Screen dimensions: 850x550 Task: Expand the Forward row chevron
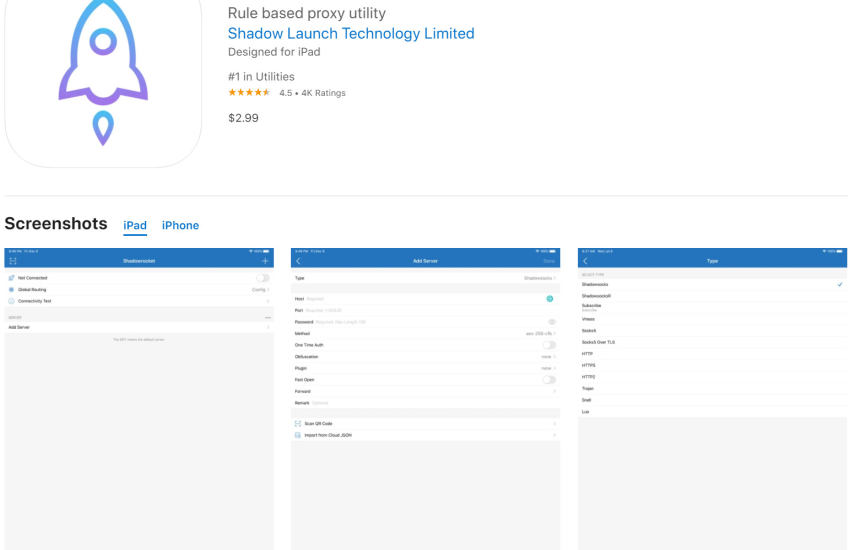[x=554, y=391]
